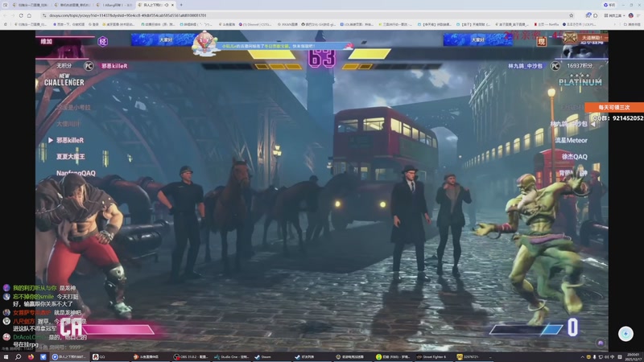644x362 pixels.
Task: Open Windows taskbar search
Action: coord(18,357)
